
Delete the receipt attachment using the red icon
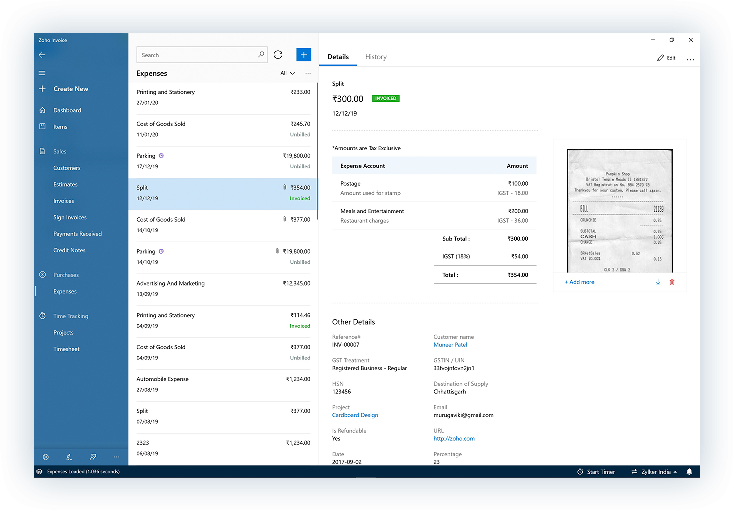click(671, 283)
